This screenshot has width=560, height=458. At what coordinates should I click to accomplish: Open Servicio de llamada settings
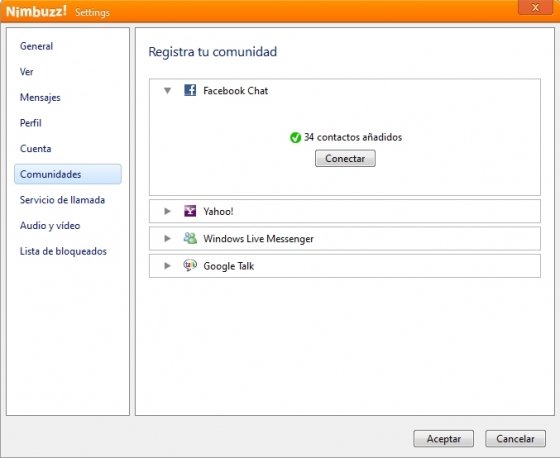click(x=62, y=200)
